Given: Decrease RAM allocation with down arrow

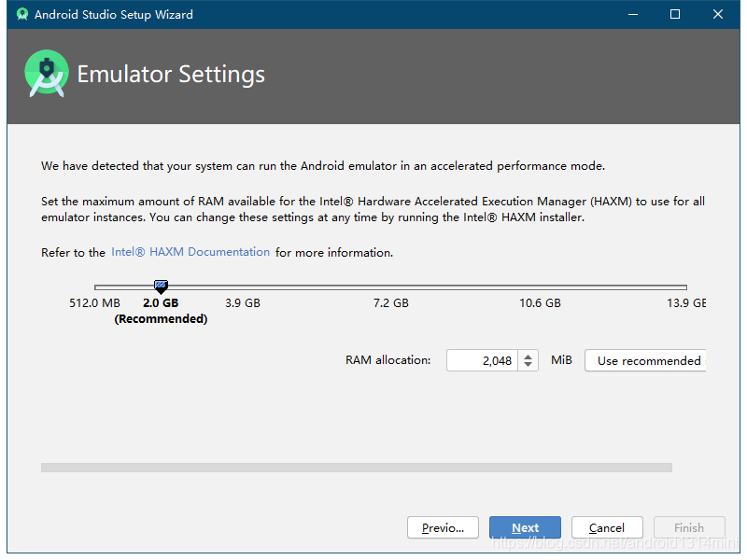Looking at the screenshot, I should [x=528, y=365].
